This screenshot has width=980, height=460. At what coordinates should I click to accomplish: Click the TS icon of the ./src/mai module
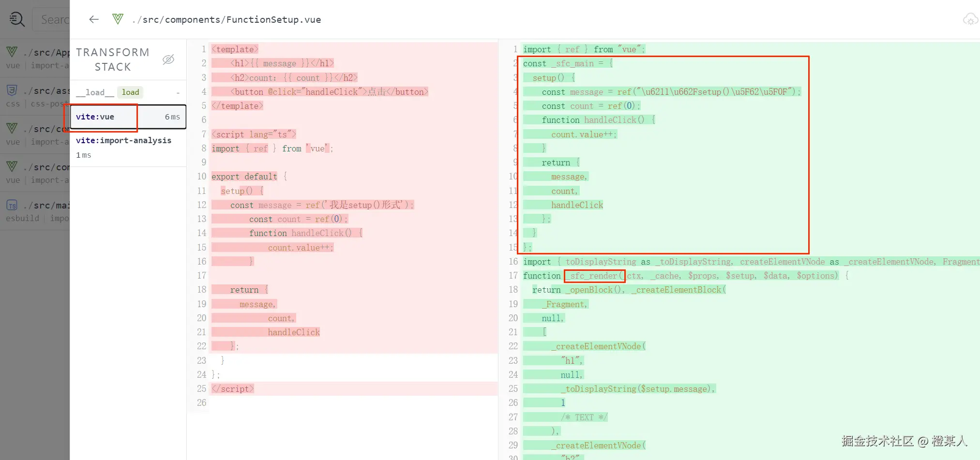click(x=12, y=205)
